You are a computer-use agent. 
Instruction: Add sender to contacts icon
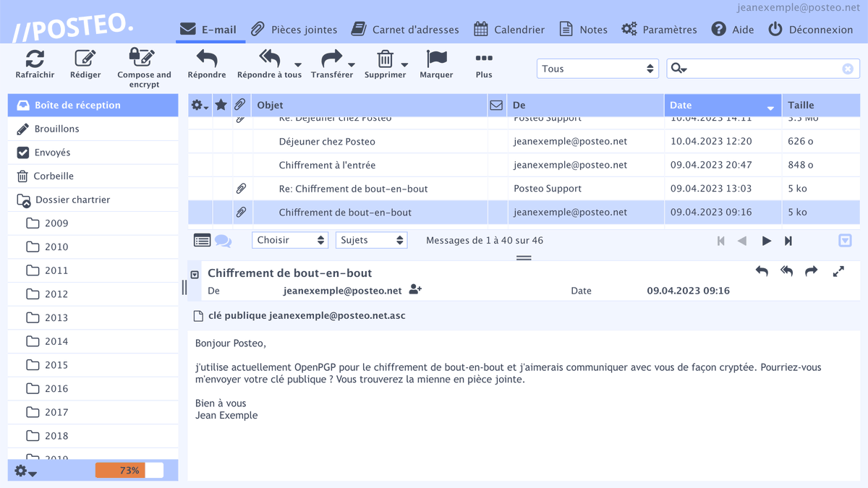[415, 290]
